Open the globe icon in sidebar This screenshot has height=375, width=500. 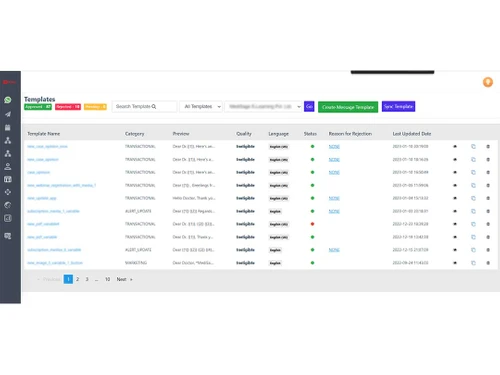tap(8, 205)
